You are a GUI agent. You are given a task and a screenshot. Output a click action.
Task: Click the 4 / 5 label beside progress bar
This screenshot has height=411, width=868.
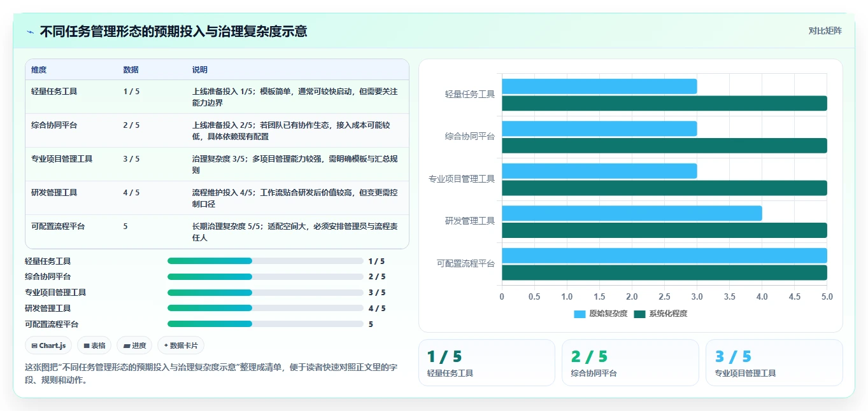pos(377,308)
